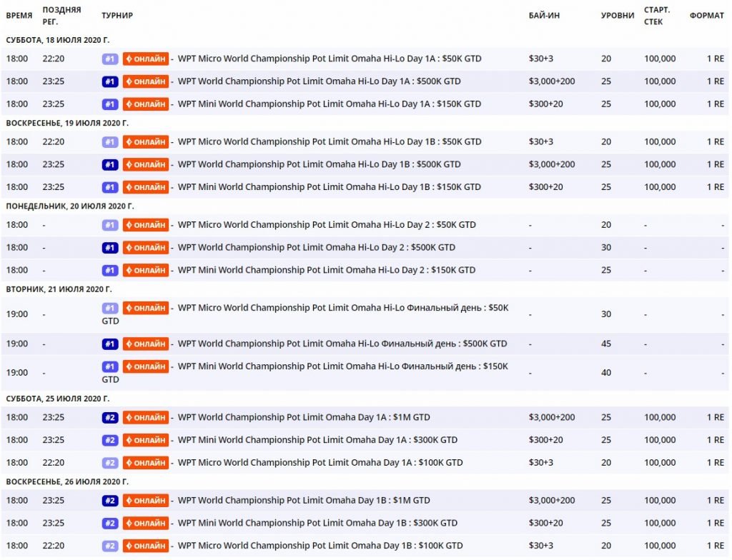
Task: Click the ОНЛАЙН badge for Micro Hi-Lo Day 2
Action: coord(146,225)
